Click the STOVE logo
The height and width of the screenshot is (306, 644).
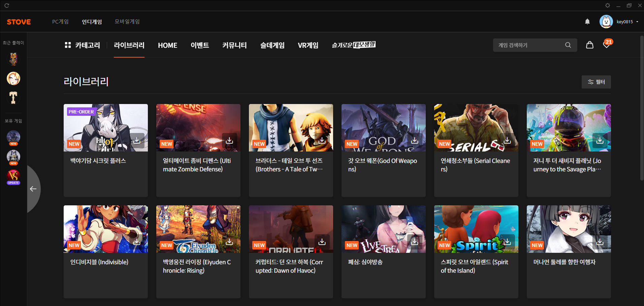[19, 22]
